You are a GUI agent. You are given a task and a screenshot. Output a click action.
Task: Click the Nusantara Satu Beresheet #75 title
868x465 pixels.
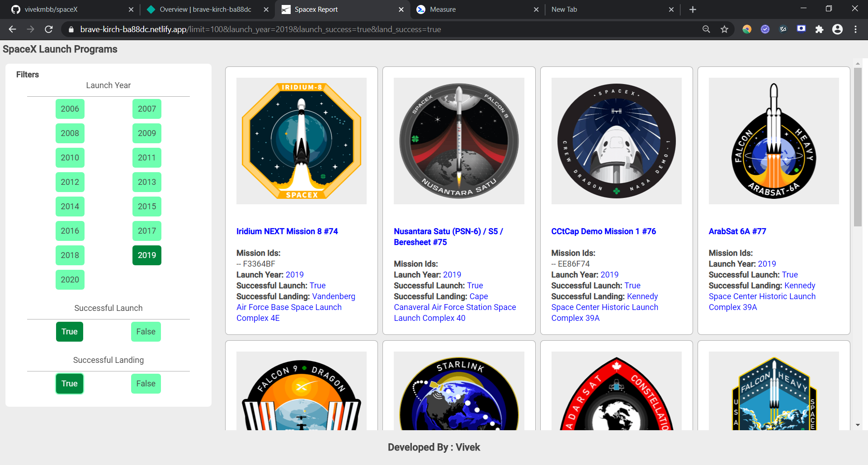click(448, 237)
